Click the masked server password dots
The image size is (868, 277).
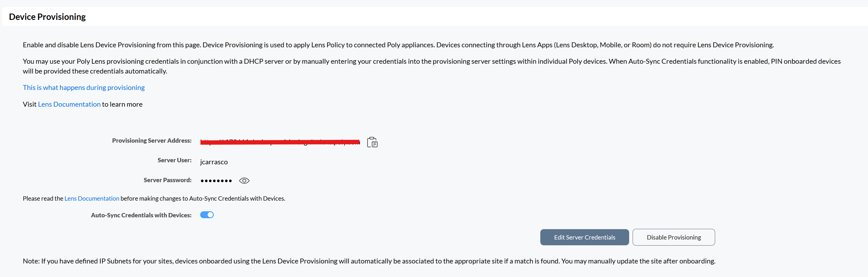click(216, 181)
